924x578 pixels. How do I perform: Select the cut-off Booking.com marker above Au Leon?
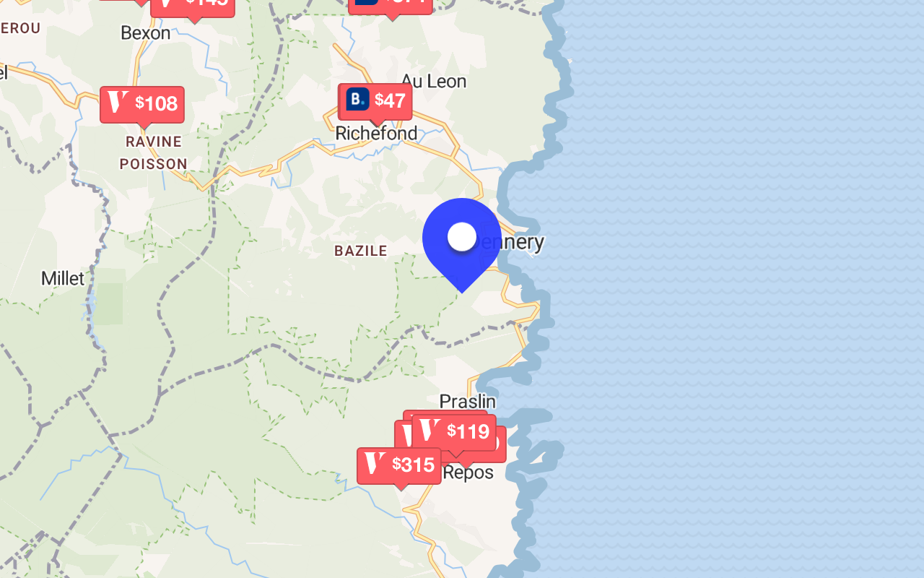click(391, 7)
